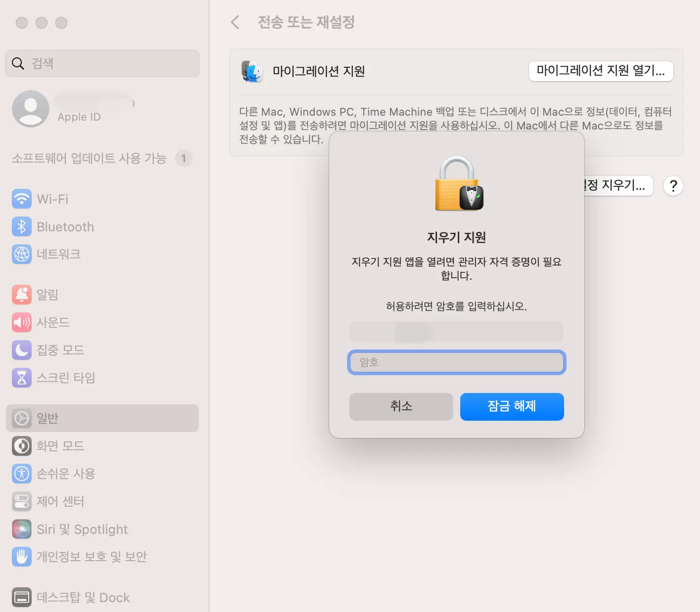Open 개인정보 보호 및 보안 settings
Image resolution: width=700 pixels, height=612 pixels.
click(92, 557)
